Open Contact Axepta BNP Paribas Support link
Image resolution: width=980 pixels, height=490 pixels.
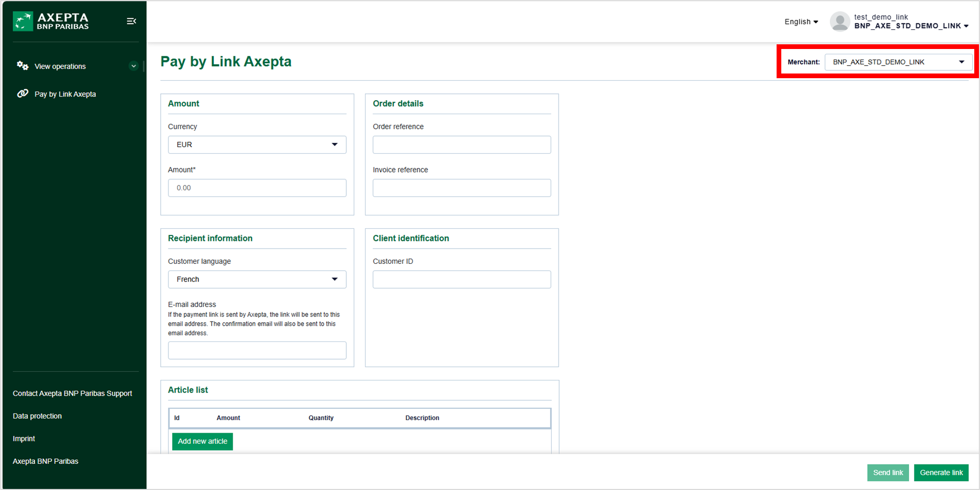72,394
